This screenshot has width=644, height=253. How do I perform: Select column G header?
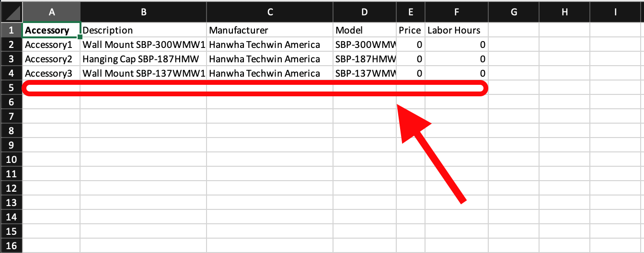tap(514, 12)
